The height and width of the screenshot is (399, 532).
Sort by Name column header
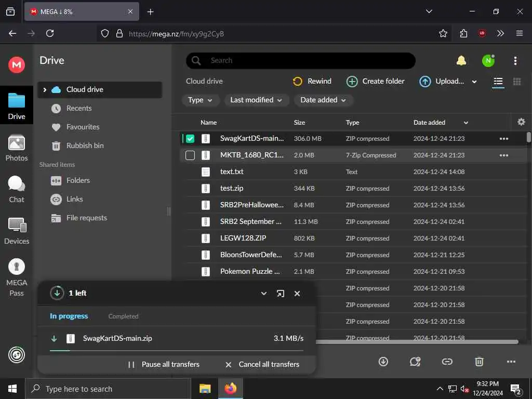point(209,123)
